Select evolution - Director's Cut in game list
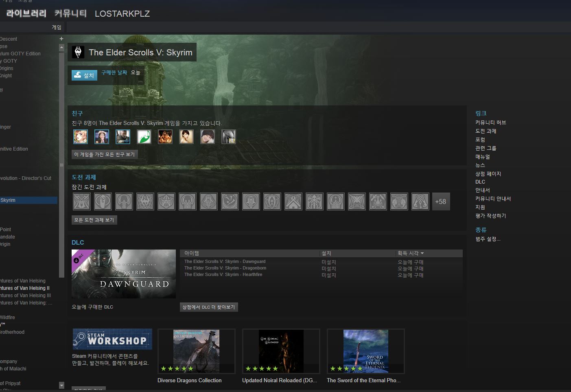The width and height of the screenshot is (571, 392). 26,178
